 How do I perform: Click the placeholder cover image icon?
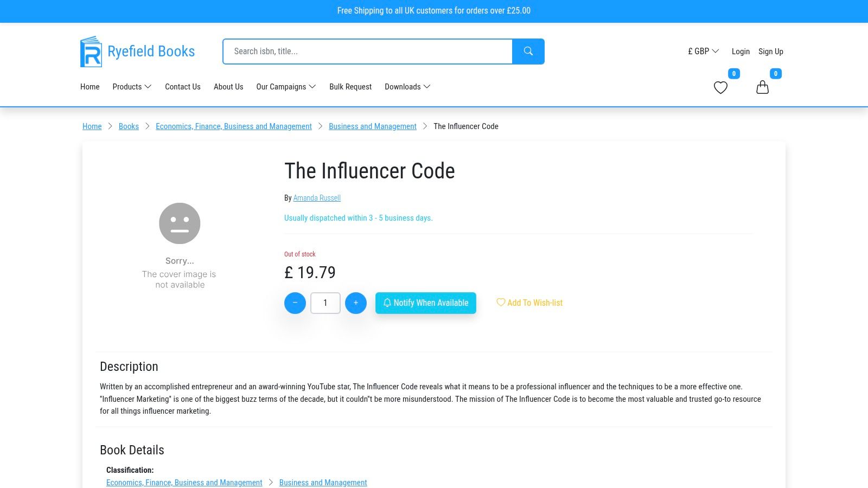(179, 223)
